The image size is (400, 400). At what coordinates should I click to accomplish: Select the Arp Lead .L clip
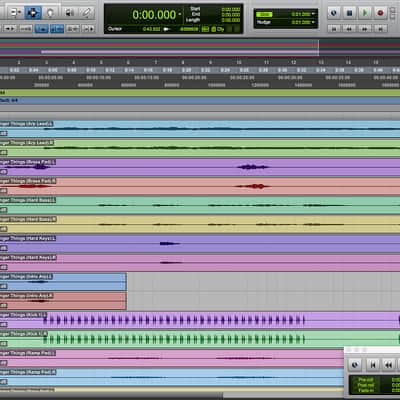(200, 129)
